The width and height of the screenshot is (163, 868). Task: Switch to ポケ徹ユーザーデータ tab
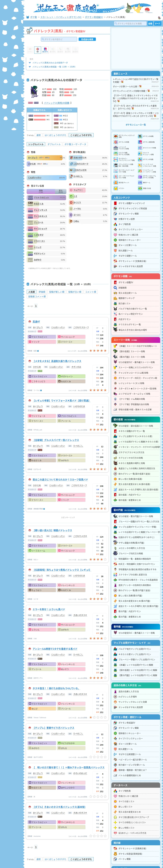coord(75,144)
